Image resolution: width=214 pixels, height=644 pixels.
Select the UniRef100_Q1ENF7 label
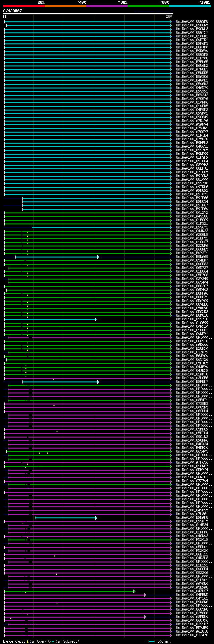[x=192, y=466]
